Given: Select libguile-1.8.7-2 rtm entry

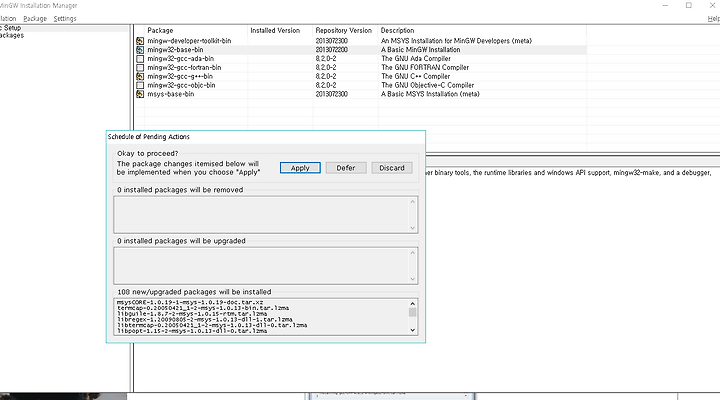Looking at the screenshot, I should click(192, 314).
